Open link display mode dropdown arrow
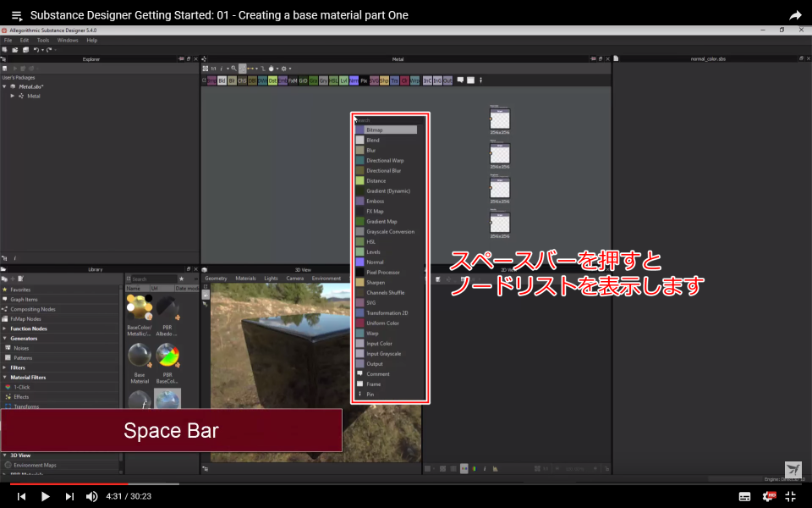The width and height of the screenshot is (812, 508). 256,69
